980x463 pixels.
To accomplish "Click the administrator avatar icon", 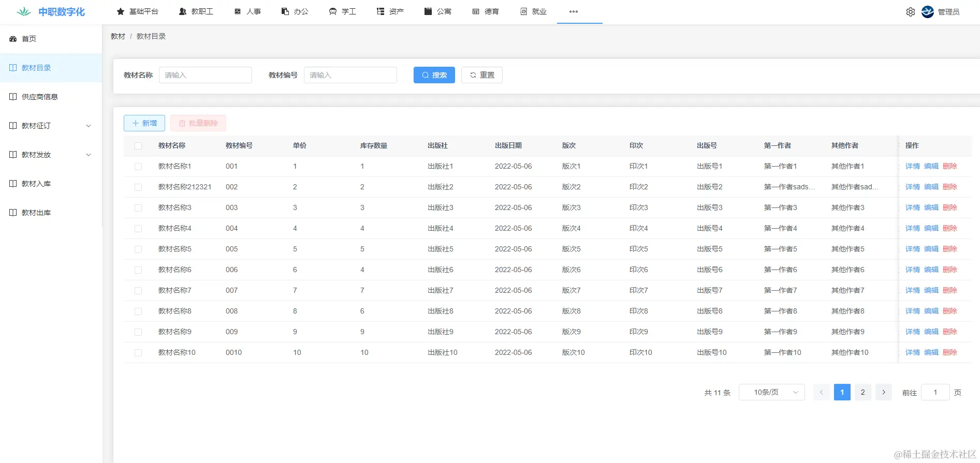I will [928, 12].
